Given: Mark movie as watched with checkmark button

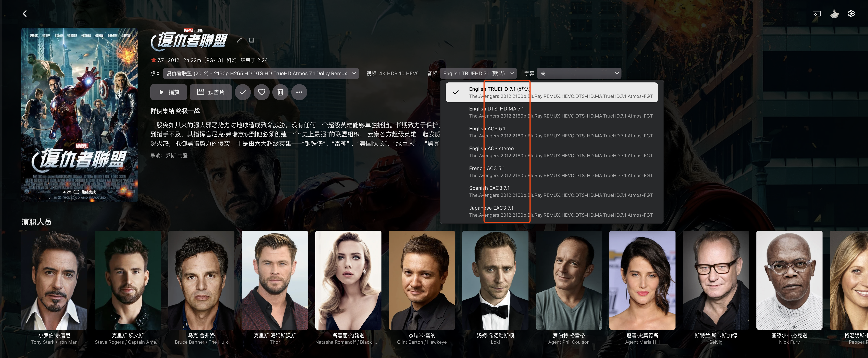Looking at the screenshot, I should (x=243, y=92).
